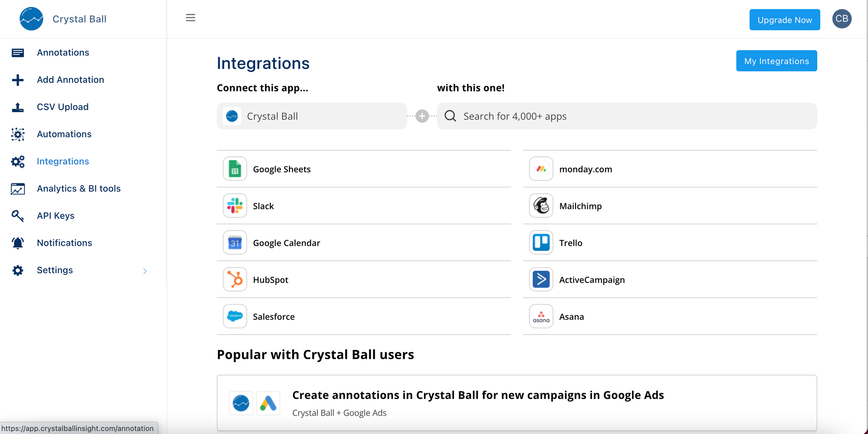
Task: Click the Crystal Ball icon in popular card
Action: pyautogui.click(x=241, y=403)
